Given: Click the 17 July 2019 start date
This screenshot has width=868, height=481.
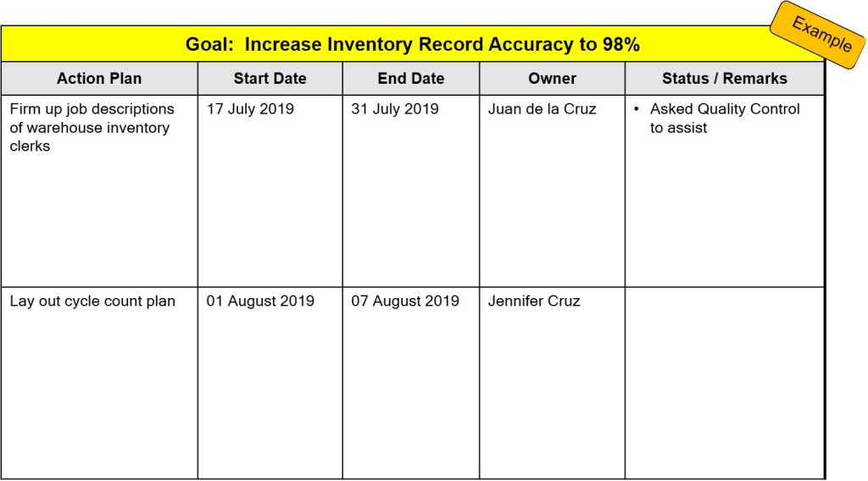Looking at the screenshot, I should point(250,109).
